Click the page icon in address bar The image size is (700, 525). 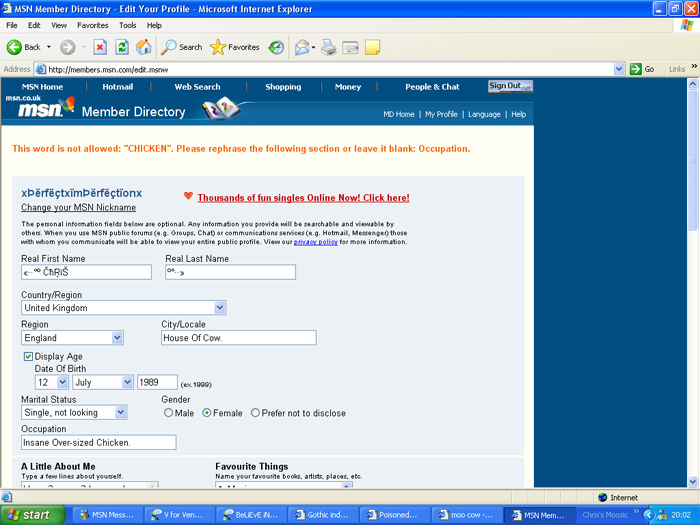click(41, 69)
